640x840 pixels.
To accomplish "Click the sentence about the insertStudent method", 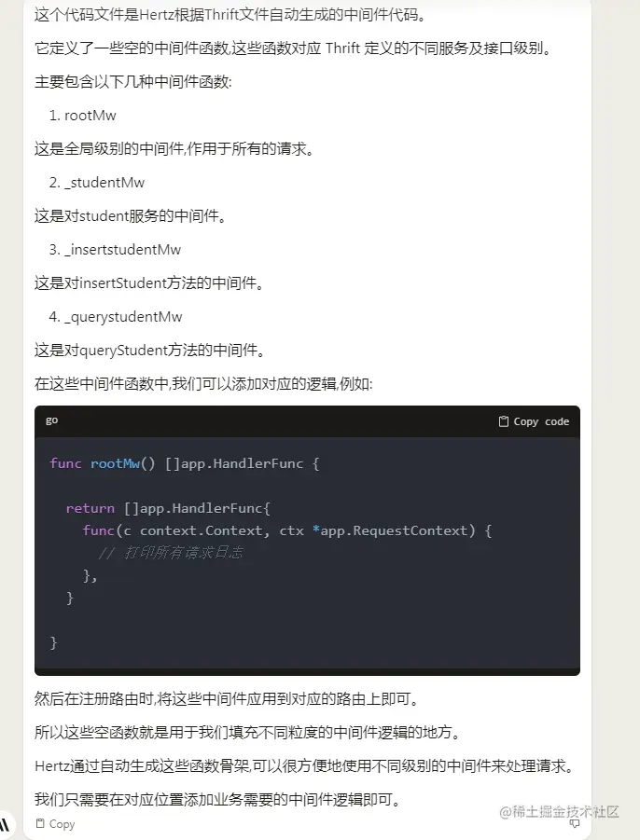I will 149,282.
